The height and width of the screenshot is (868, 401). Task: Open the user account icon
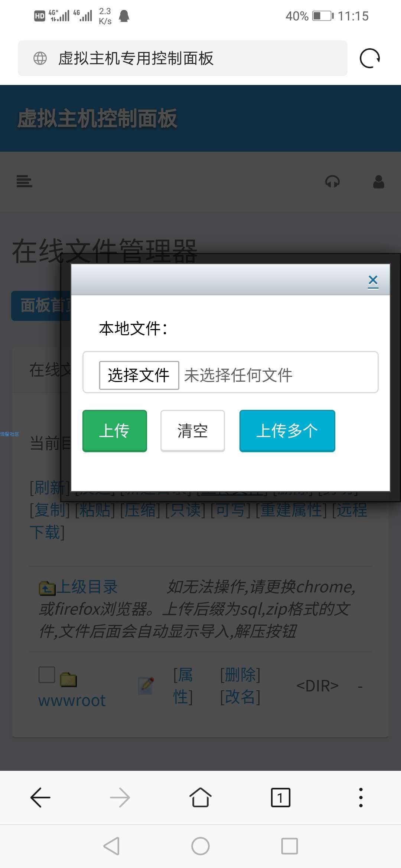tap(378, 182)
